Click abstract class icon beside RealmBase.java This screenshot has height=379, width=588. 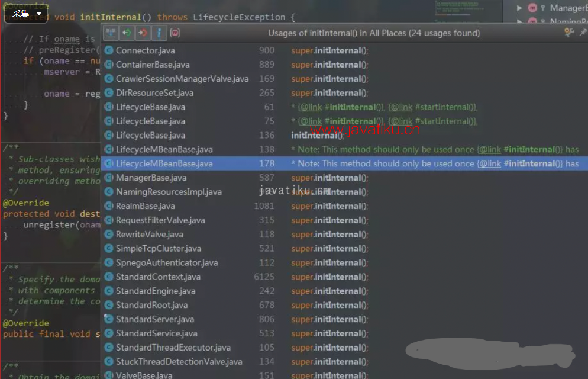109,206
